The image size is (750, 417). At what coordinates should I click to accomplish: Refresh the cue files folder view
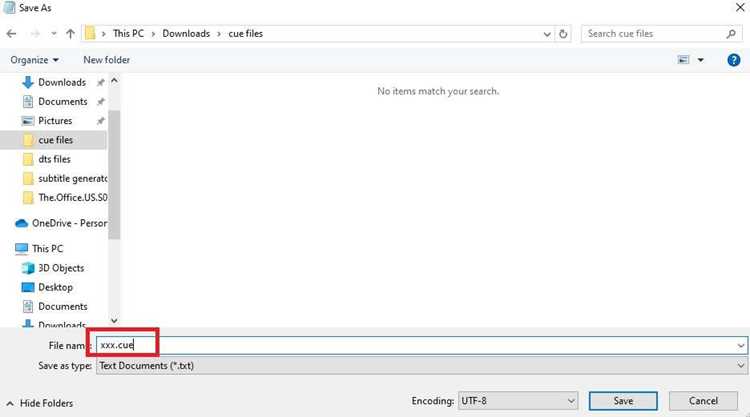click(x=563, y=34)
